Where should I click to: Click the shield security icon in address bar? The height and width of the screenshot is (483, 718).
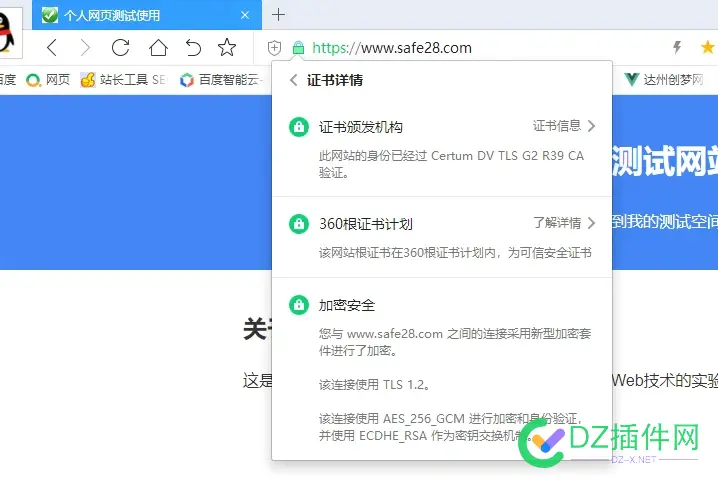coord(274,48)
